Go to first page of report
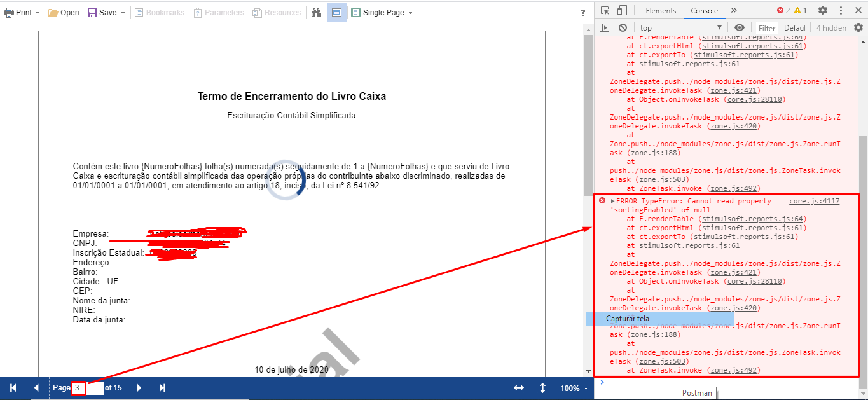 point(13,388)
